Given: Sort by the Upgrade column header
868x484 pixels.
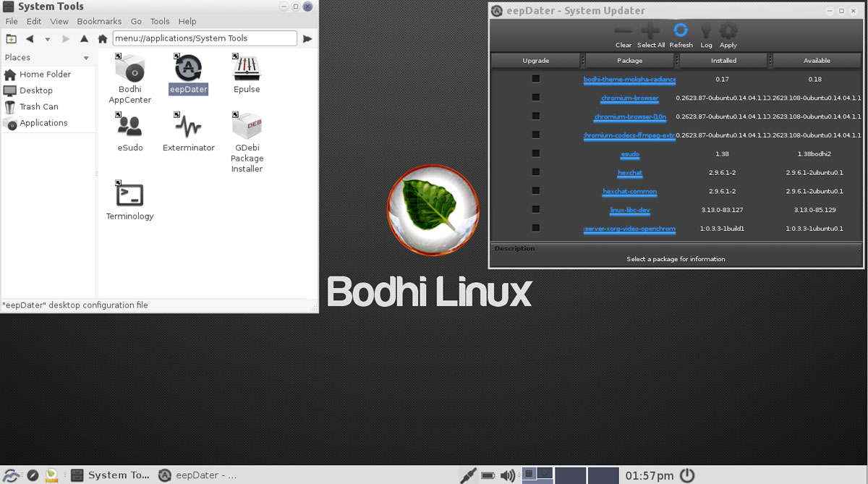Looking at the screenshot, I should pyautogui.click(x=536, y=61).
